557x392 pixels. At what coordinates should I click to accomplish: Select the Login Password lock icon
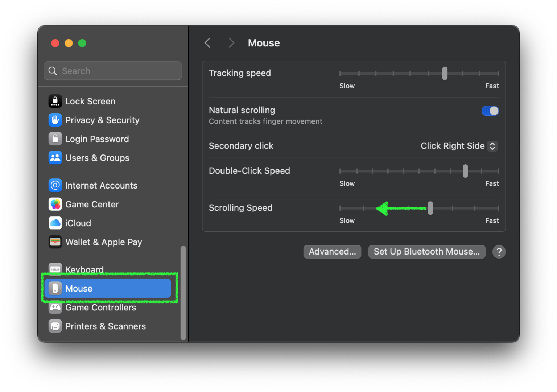pos(55,139)
